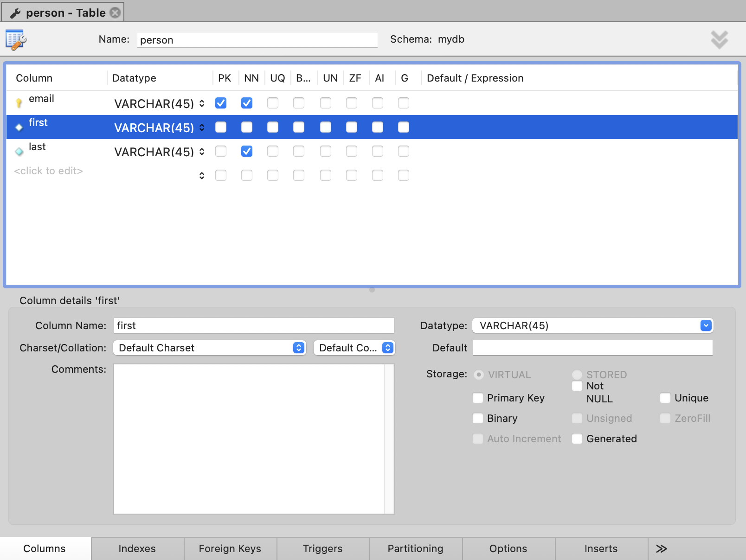Open datatype stepper for first row
This screenshot has width=746, height=560.
point(202,127)
